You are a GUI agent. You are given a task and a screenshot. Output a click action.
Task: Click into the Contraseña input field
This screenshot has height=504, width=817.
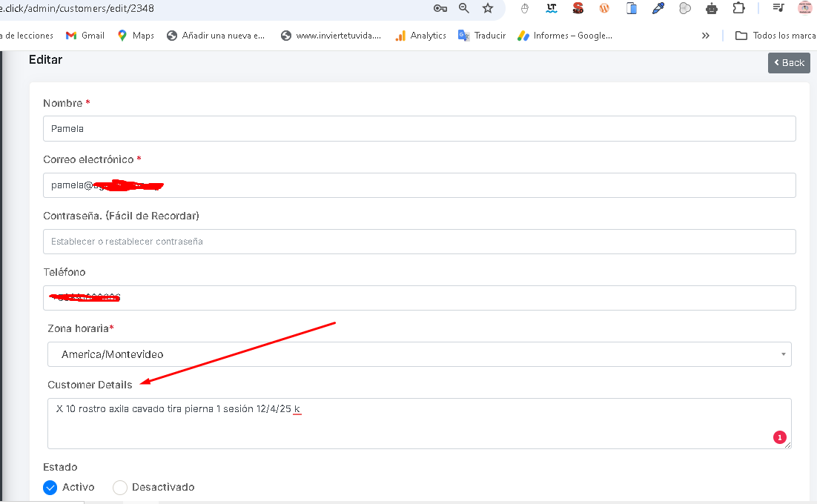pos(419,242)
